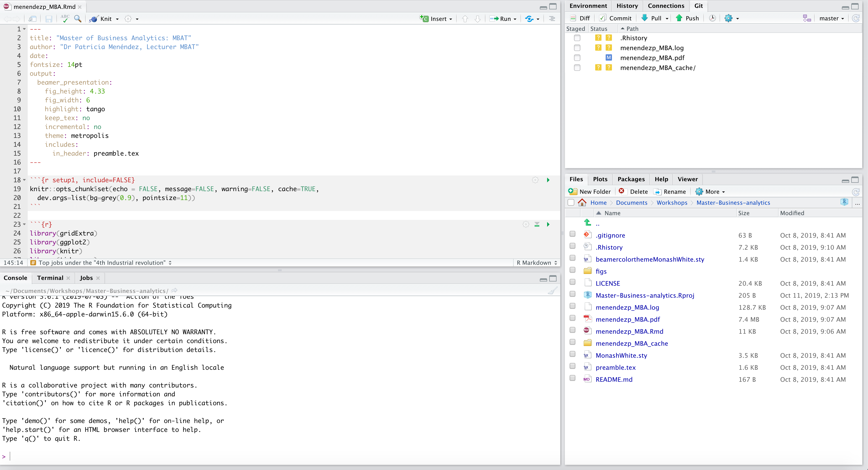Open the master branch dropdown
The image size is (868, 470).
click(x=832, y=19)
